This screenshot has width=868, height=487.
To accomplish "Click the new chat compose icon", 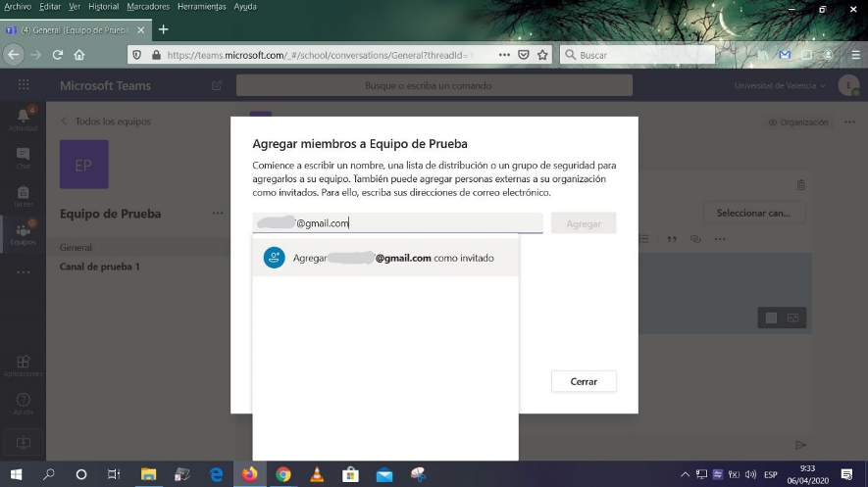I will click(217, 85).
